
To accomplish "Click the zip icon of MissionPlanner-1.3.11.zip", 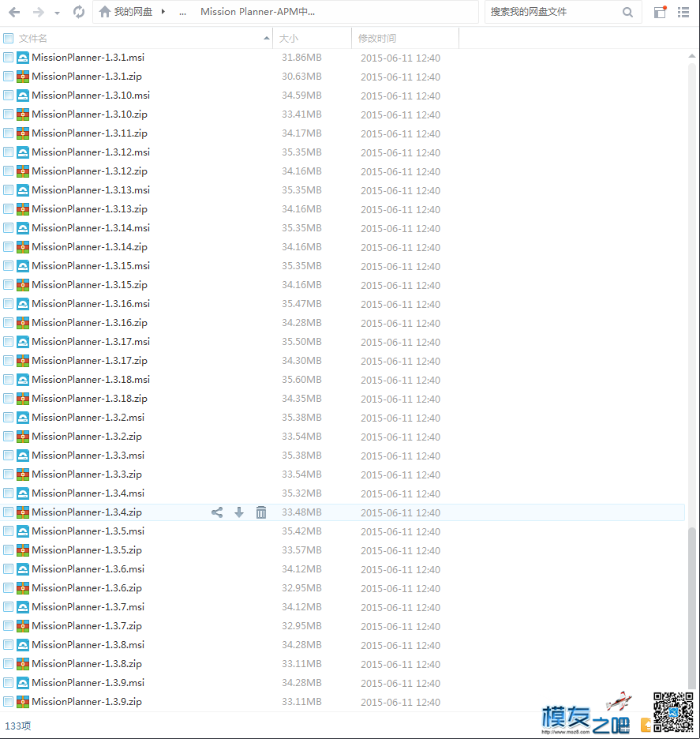I will [x=23, y=133].
